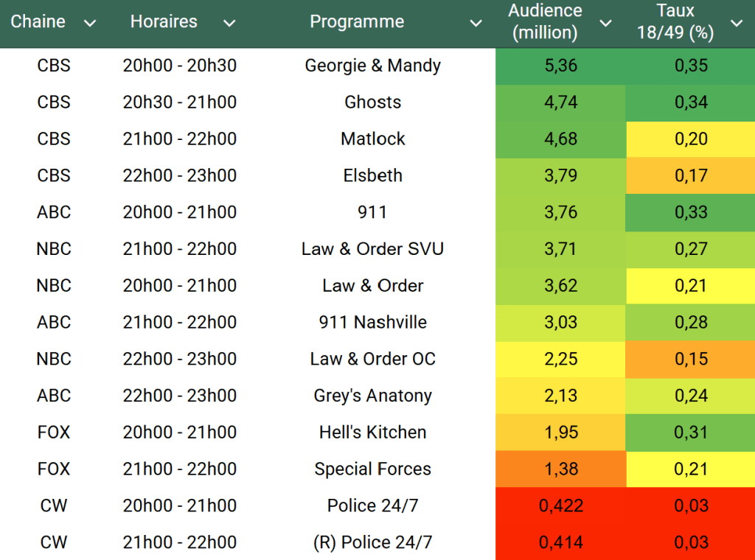Click the red 0,422 audience cell

pyautogui.click(x=560, y=505)
